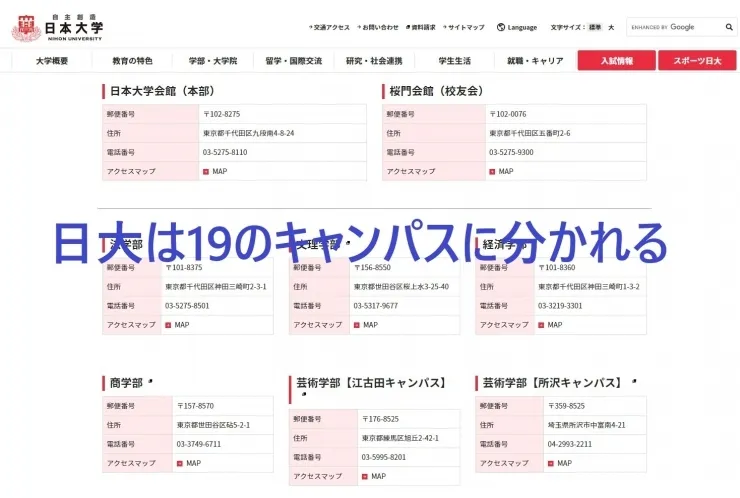The width and height of the screenshot is (740, 498).
Task: Open 留学・国際交流 menu
Action: coord(294,61)
